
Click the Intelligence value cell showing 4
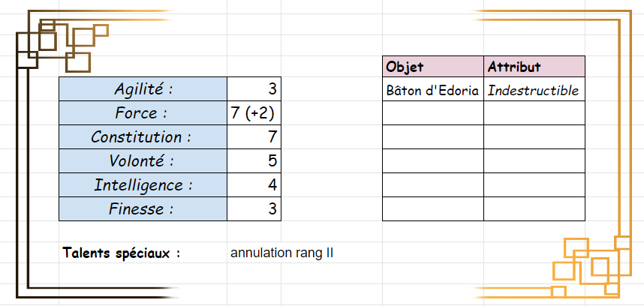click(254, 185)
